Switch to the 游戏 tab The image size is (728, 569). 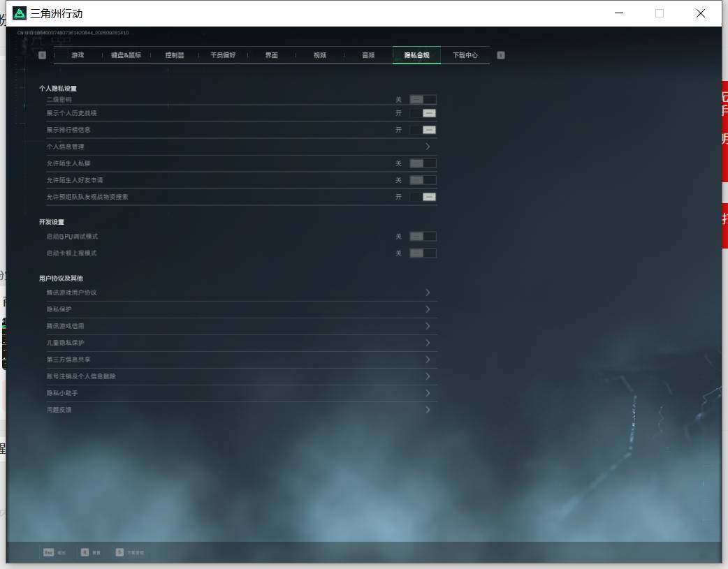(78, 55)
